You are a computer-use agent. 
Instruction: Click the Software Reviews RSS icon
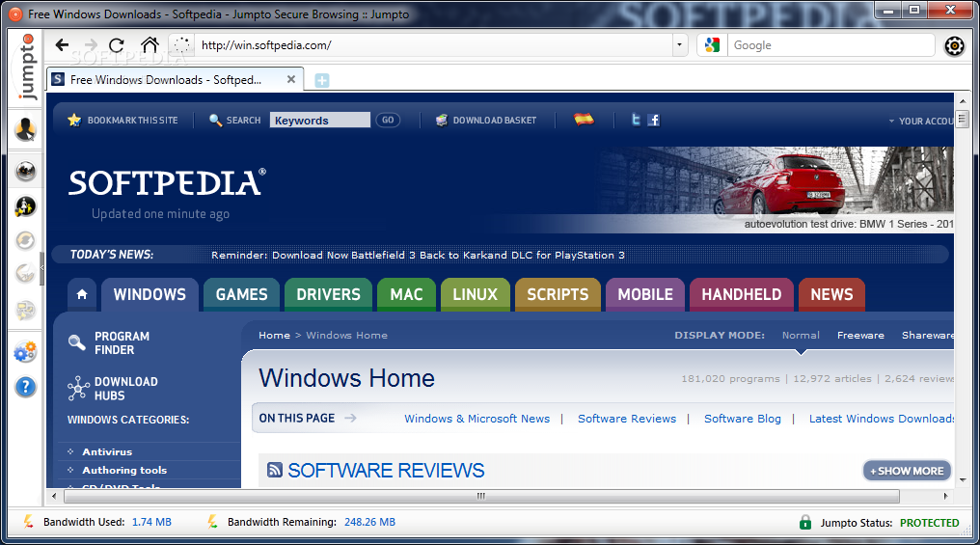click(274, 470)
